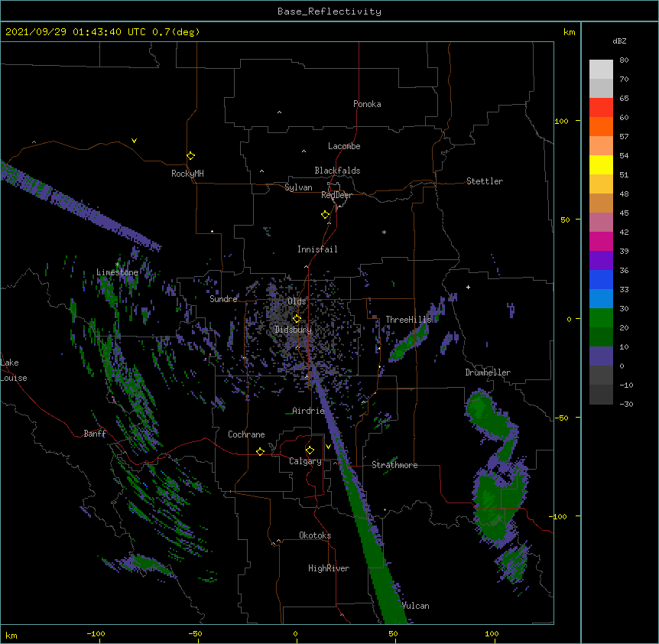Click the Cochrane map label
This screenshot has width=659, height=644.
point(246,434)
